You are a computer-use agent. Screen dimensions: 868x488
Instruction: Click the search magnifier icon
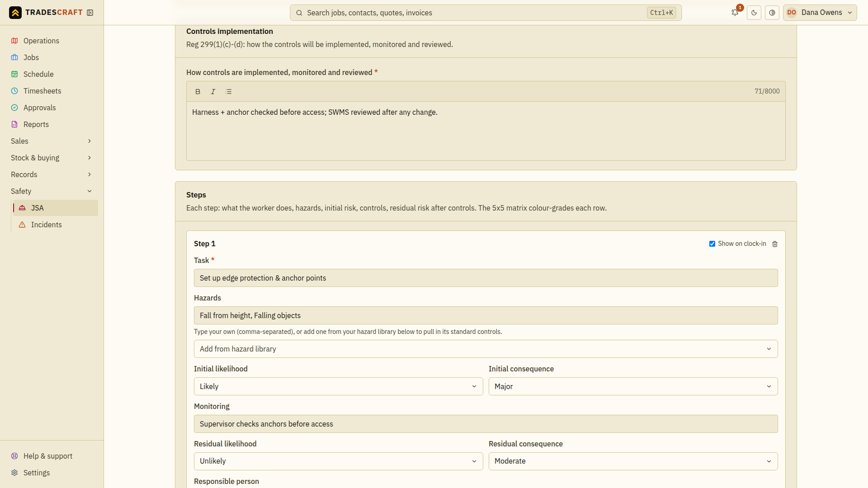tap(299, 13)
